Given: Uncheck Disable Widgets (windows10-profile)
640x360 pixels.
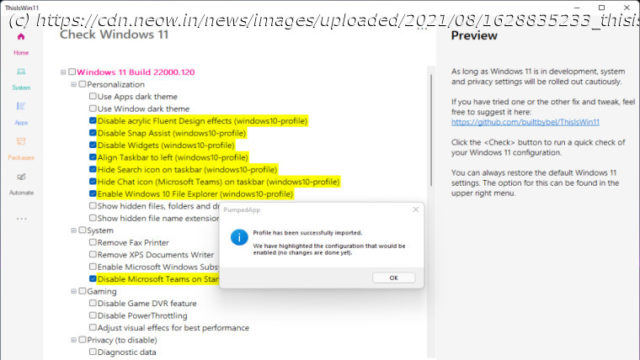Looking at the screenshot, I should [93, 145].
